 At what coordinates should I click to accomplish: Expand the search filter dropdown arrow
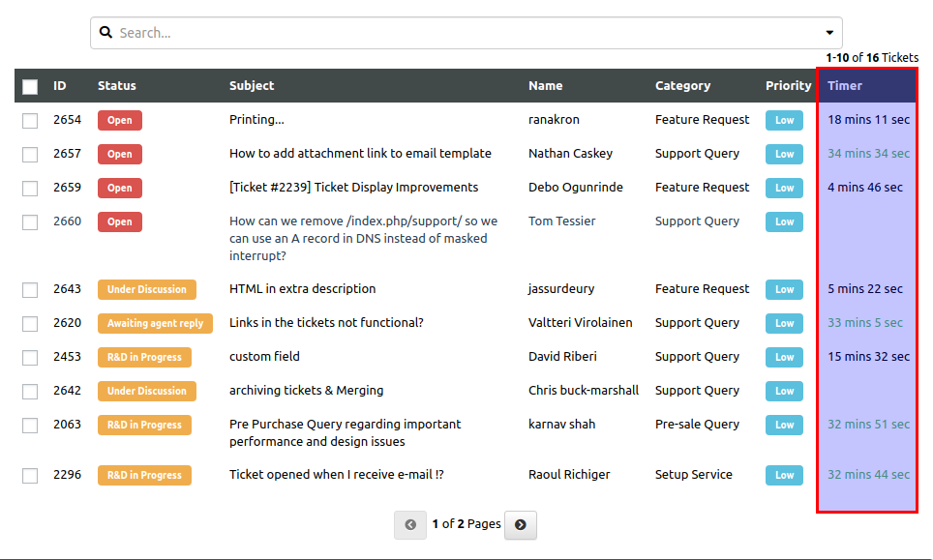829,33
